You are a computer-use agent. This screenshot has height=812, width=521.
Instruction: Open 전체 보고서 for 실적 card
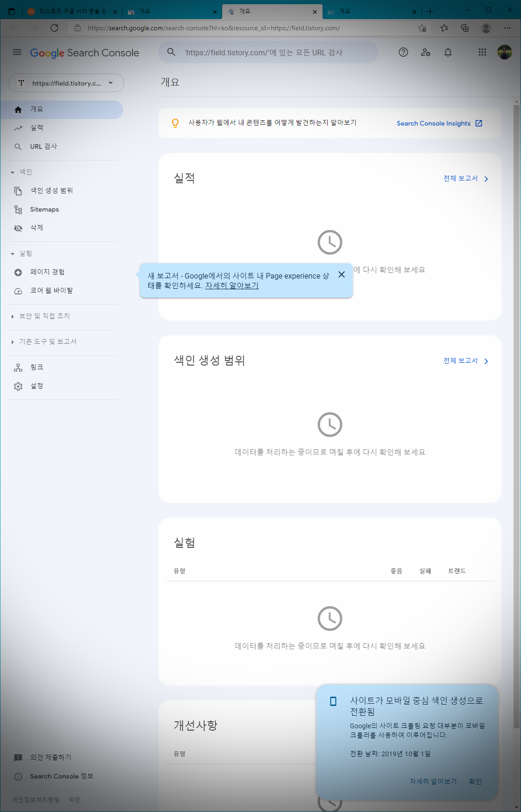point(466,179)
